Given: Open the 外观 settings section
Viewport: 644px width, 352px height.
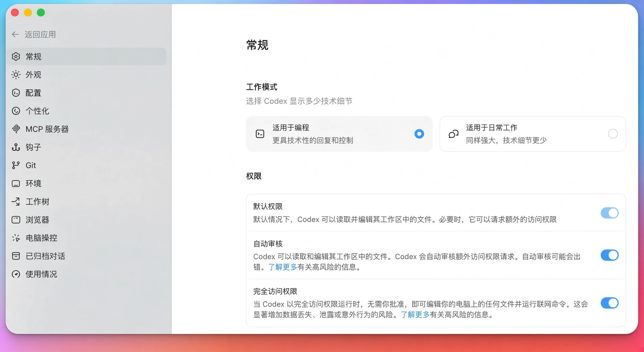Looking at the screenshot, I should point(87,75).
